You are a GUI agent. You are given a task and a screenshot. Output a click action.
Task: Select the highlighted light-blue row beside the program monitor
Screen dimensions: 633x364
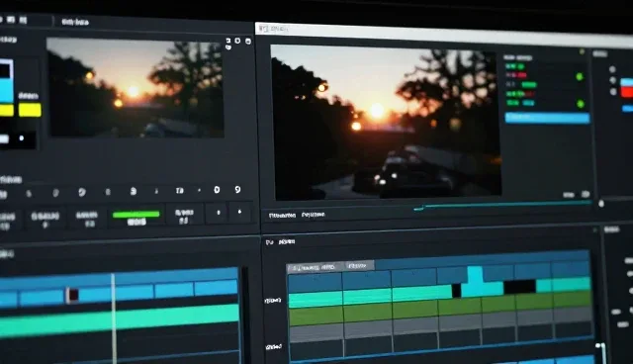[x=547, y=118]
